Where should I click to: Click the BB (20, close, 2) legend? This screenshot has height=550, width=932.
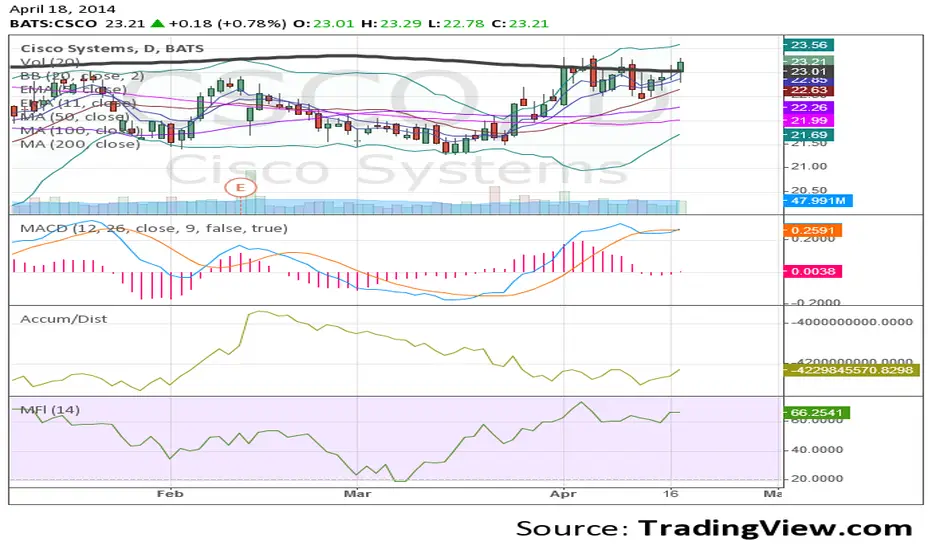[82, 76]
